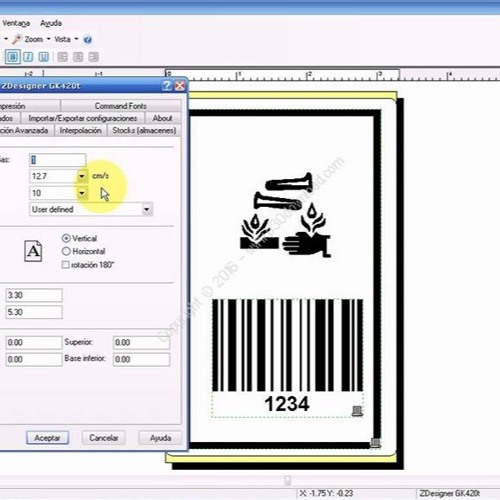Click the page orientation preview icon
The height and width of the screenshot is (500, 500).
[x=33, y=251]
